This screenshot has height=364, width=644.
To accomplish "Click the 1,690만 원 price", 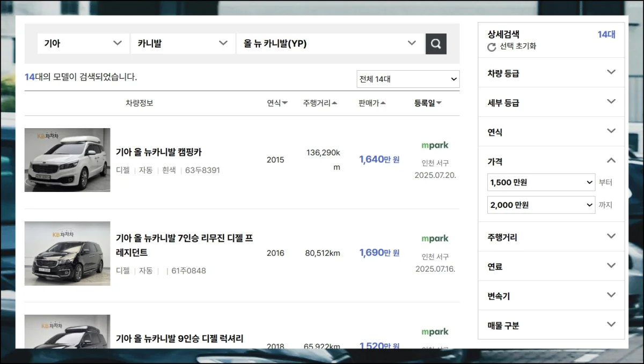I will [379, 252].
